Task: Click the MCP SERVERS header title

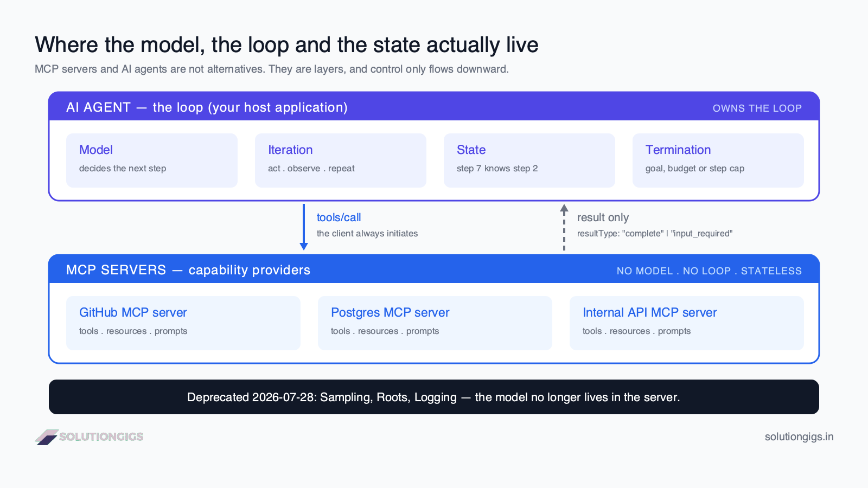Action: 188,270
